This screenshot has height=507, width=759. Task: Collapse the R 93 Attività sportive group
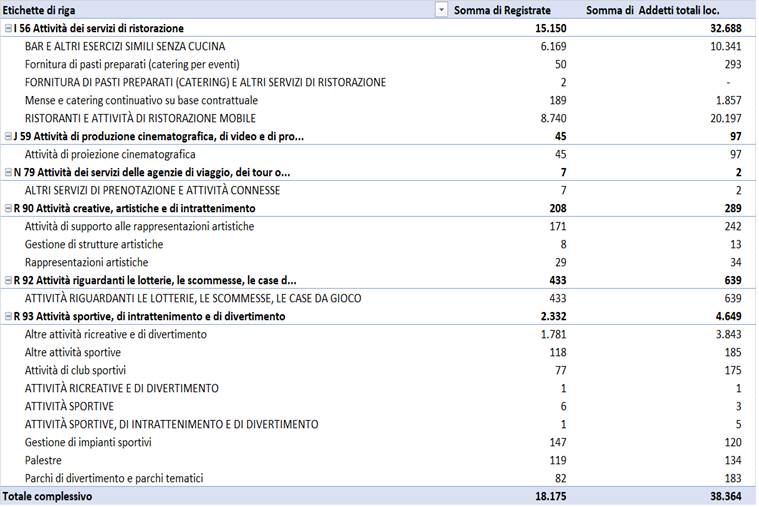(7, 317)
